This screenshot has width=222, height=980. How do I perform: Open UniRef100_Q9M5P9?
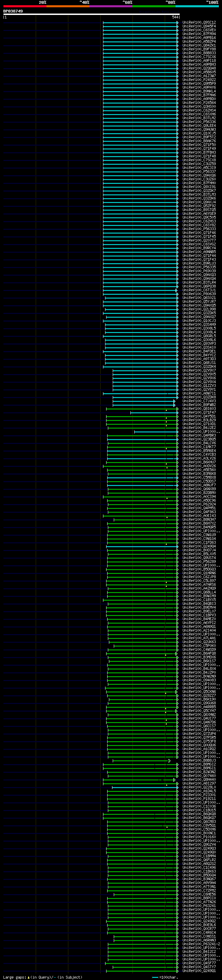point(199,83)
